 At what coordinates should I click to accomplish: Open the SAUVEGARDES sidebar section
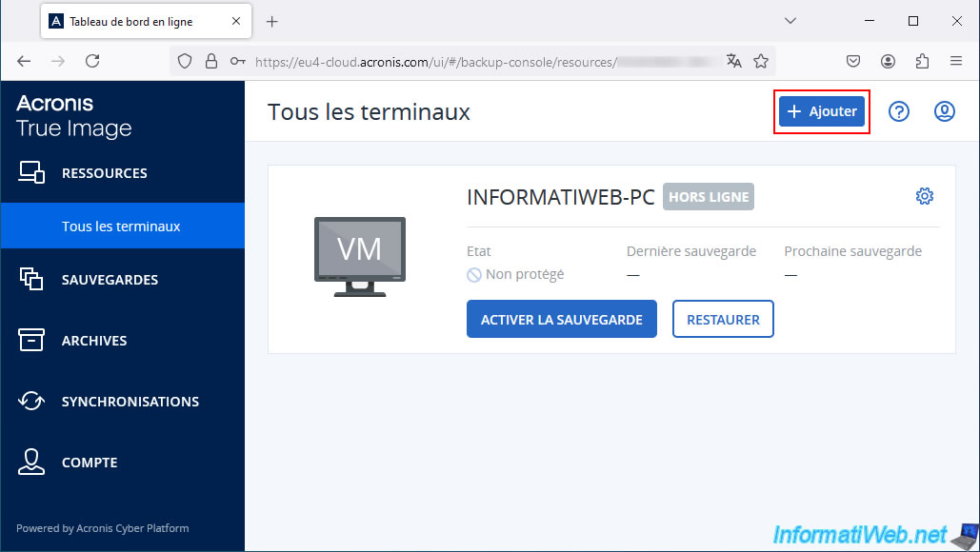[123, 280]
